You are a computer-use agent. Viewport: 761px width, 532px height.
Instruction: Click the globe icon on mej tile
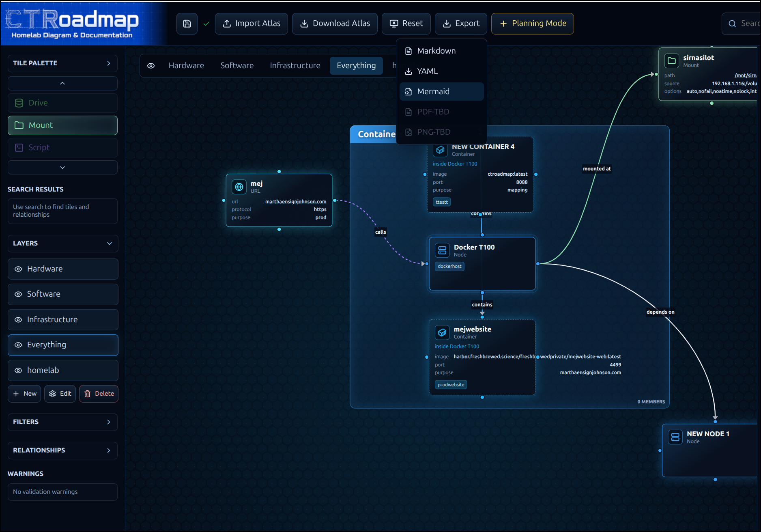pos(239,187)
